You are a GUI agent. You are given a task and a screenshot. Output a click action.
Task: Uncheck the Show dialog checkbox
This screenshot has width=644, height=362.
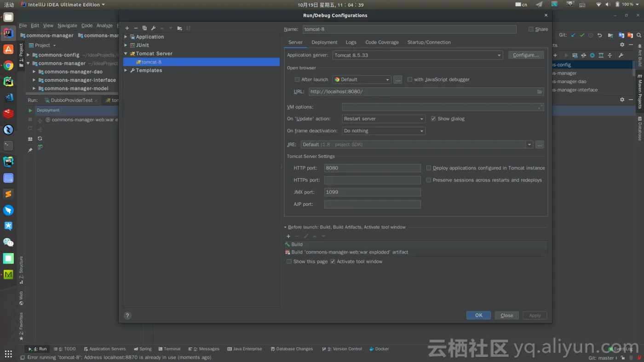[433, 119]
